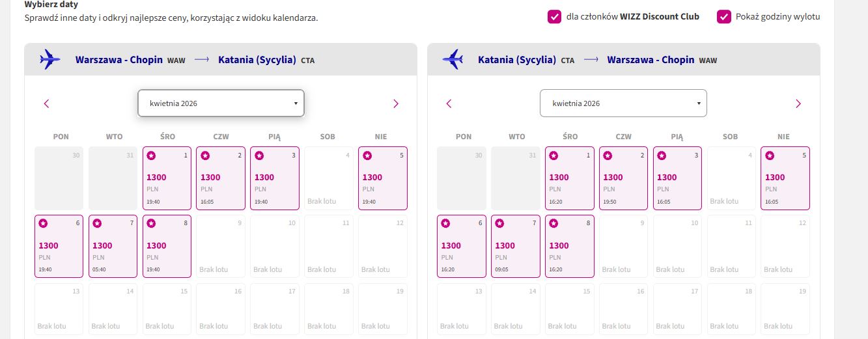The image size is (868, 339).
Task: Click discount star badge on return April 3
Action: (x=662, y=156)
